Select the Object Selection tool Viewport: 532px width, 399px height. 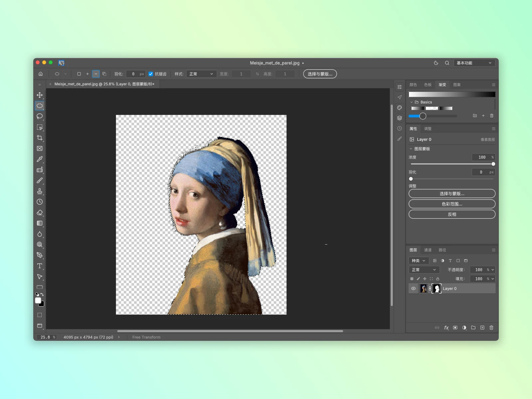(x=40, y=127)
